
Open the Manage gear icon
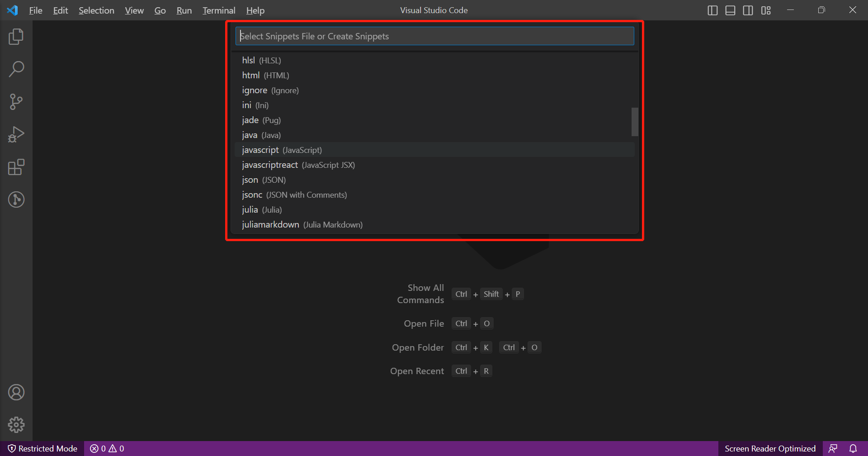[16, 425]
